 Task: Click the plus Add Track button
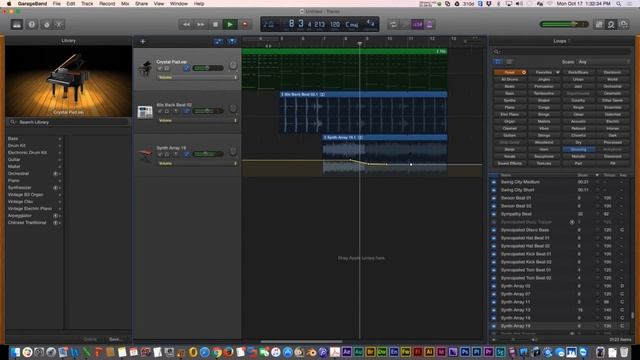tap(143, 41)
